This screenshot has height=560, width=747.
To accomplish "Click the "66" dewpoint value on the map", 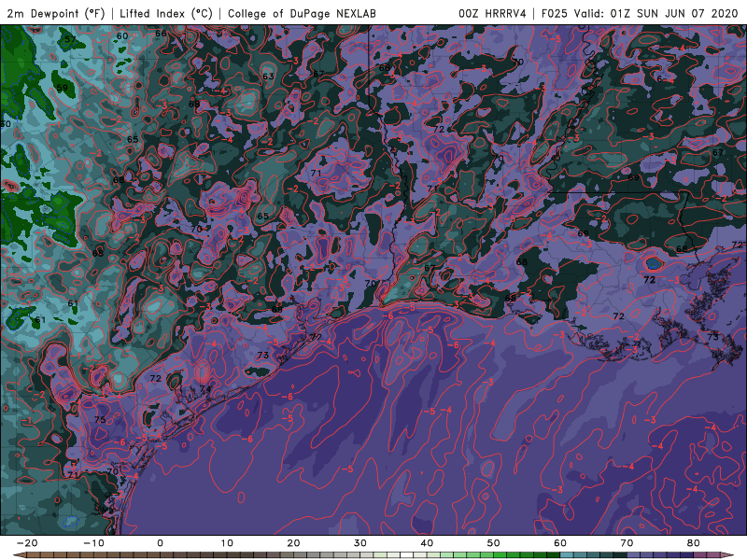I will pos(161,34).
